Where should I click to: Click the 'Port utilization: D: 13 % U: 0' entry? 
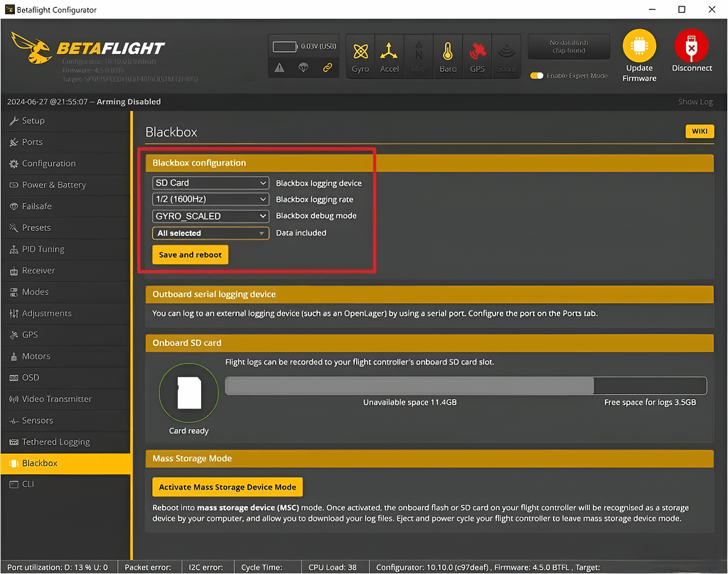pyautogui.click(x=58, y=567)
